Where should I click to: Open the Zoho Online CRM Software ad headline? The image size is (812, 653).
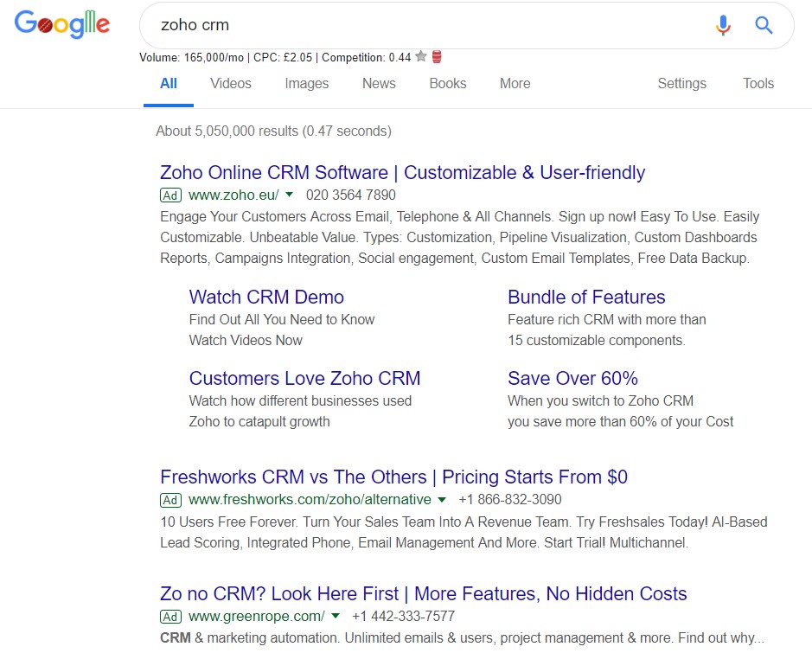(402, 172)
